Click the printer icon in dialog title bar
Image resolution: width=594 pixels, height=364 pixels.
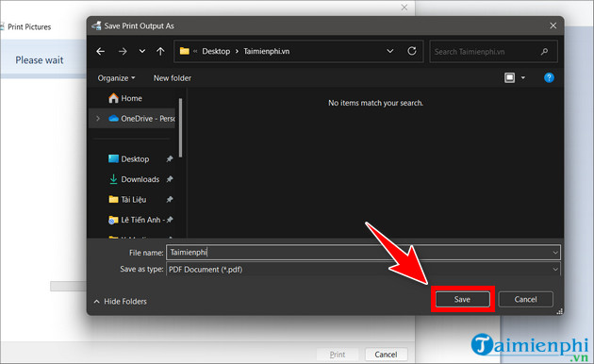click(96, 25)
